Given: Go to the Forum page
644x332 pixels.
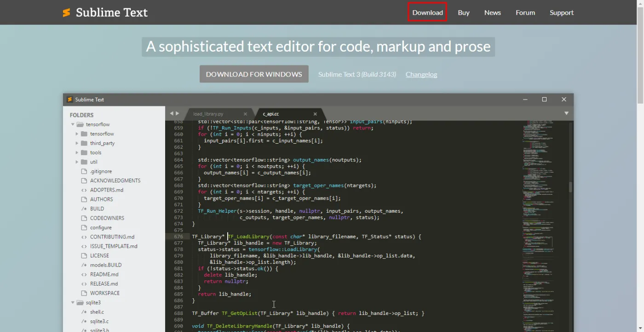Looking at the screenshot, I should 525,12.
